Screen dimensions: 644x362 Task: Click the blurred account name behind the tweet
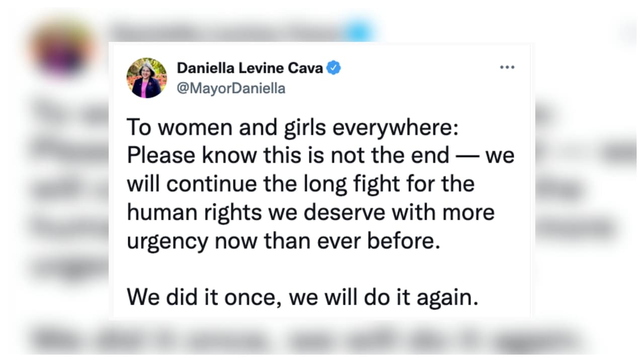coord(221,32)
